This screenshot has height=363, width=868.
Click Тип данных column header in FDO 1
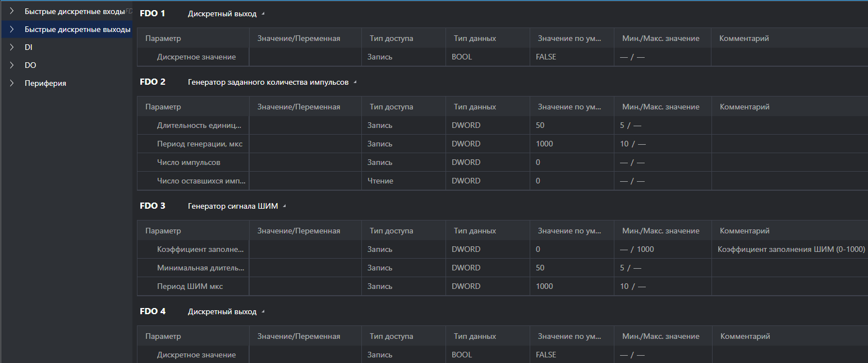488,38
